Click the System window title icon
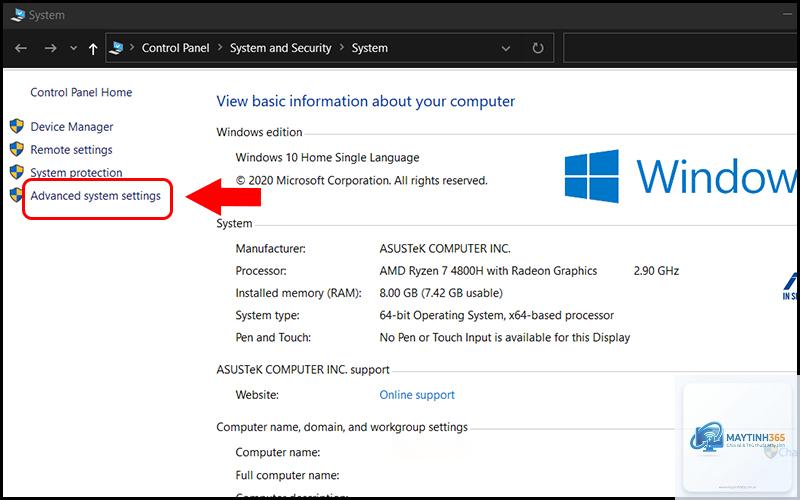 coord(18,15)
